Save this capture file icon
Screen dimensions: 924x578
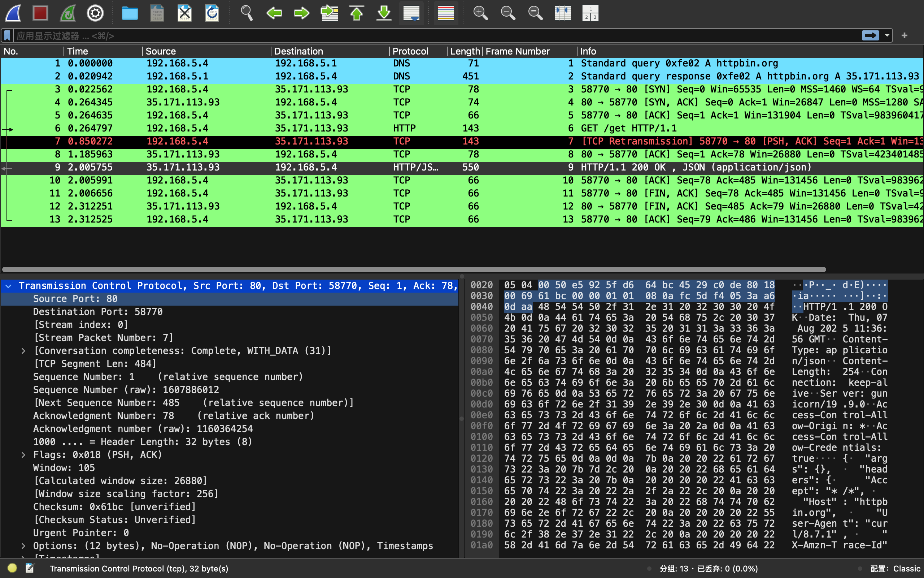click(x=157, y=13)
